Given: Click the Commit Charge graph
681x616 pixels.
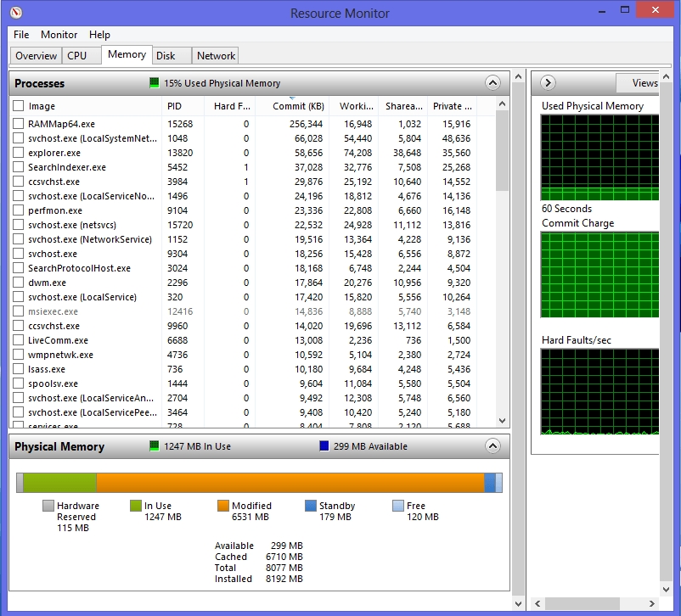Looking at the screenshot, I should coord(599,275).
